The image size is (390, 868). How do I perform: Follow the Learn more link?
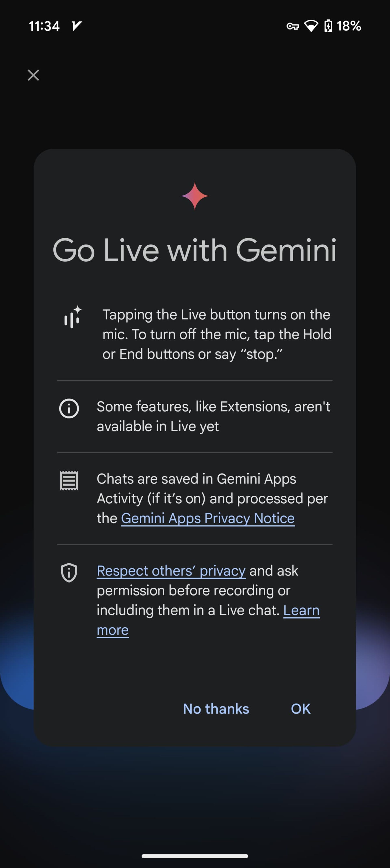click(x=301, y=610)
